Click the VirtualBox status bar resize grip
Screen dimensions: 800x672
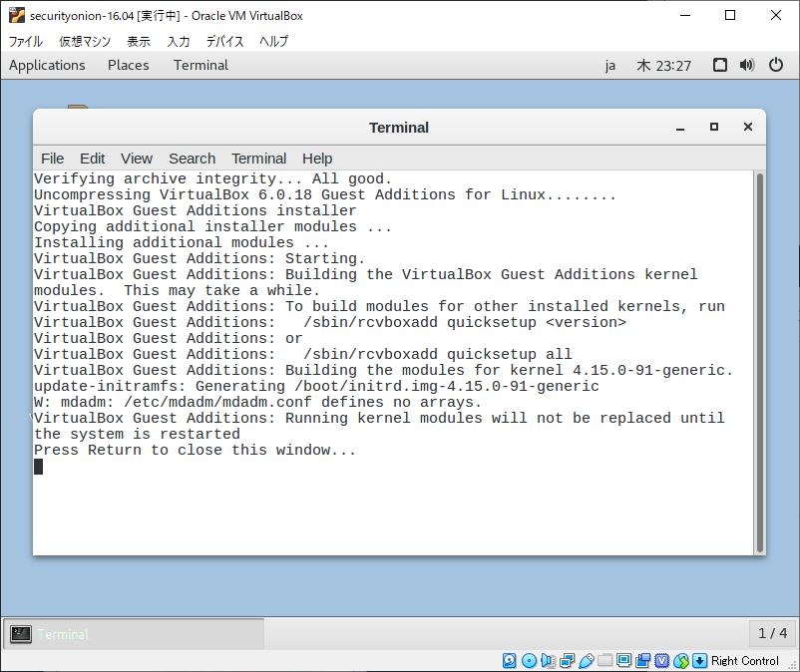click(793, 665)
